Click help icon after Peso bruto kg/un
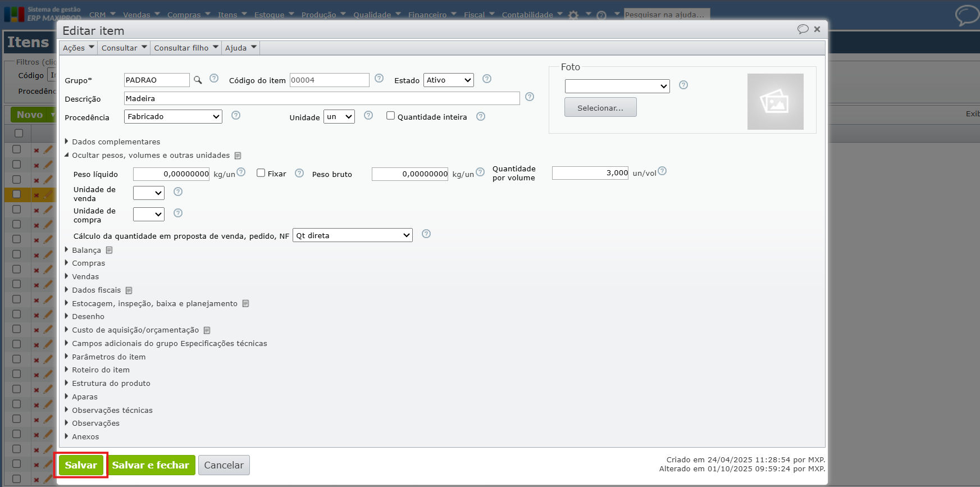980x487 pixels. point(480,172)
